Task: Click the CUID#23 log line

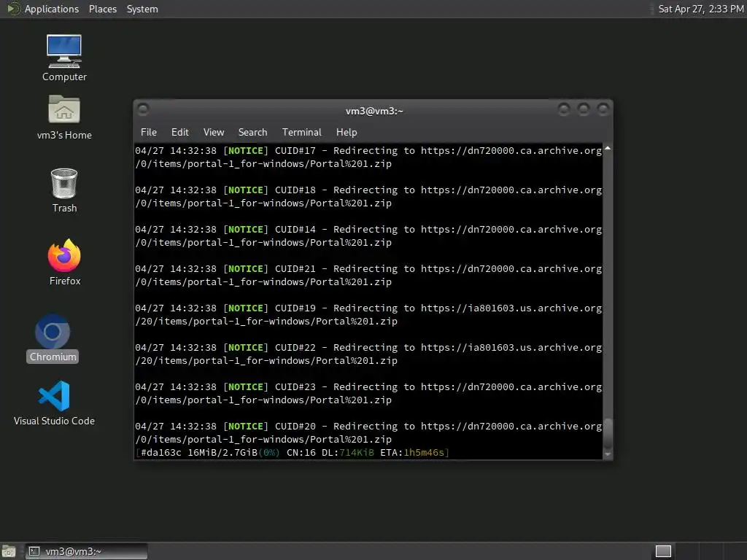Action: pos(368,393)
